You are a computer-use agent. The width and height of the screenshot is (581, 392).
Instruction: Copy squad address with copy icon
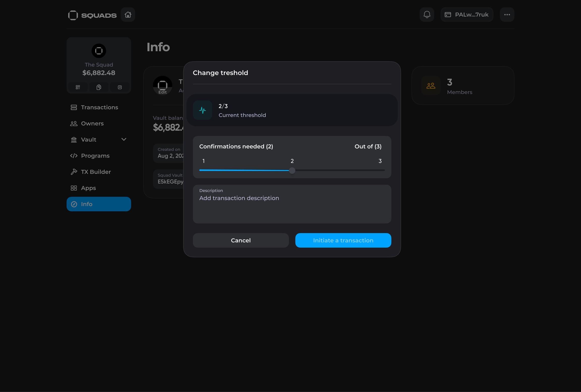point(99,87)
